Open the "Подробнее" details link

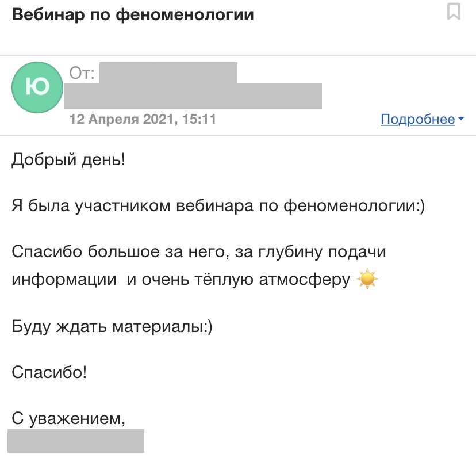click(x=418, y=119)
